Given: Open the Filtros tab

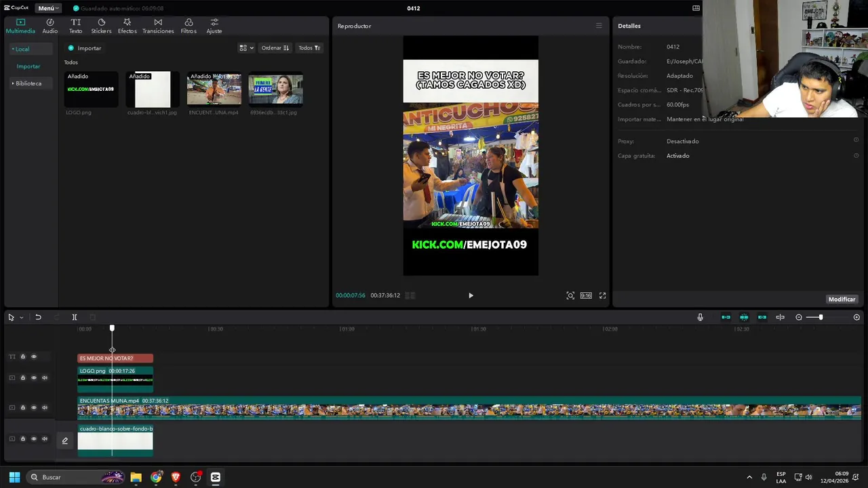Looking at the screenshot, I should [x=189, y=26].
